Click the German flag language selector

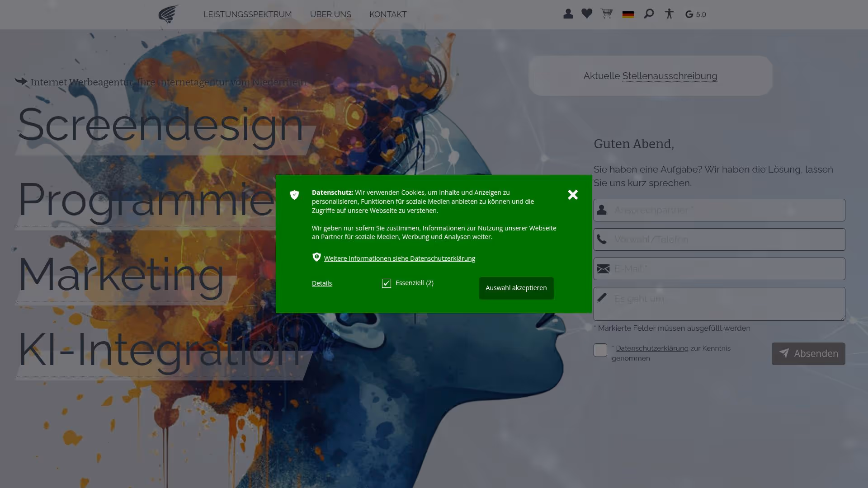(628, 14)
